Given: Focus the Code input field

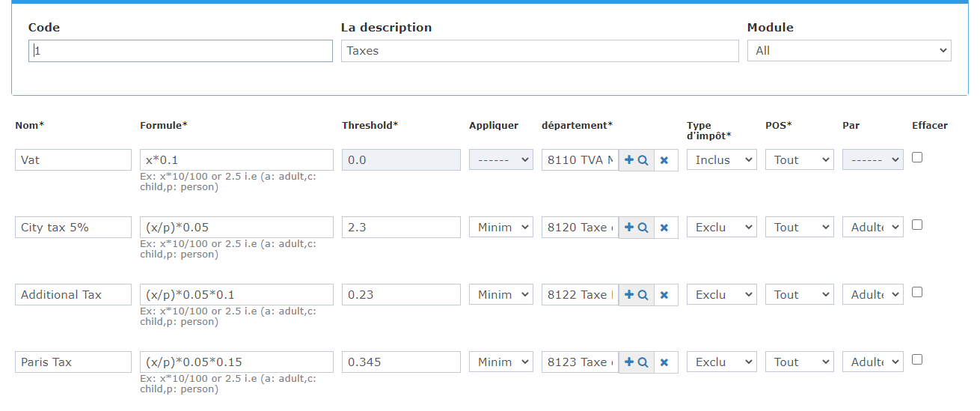Looking at the screenshot, I should coord(180,51).
